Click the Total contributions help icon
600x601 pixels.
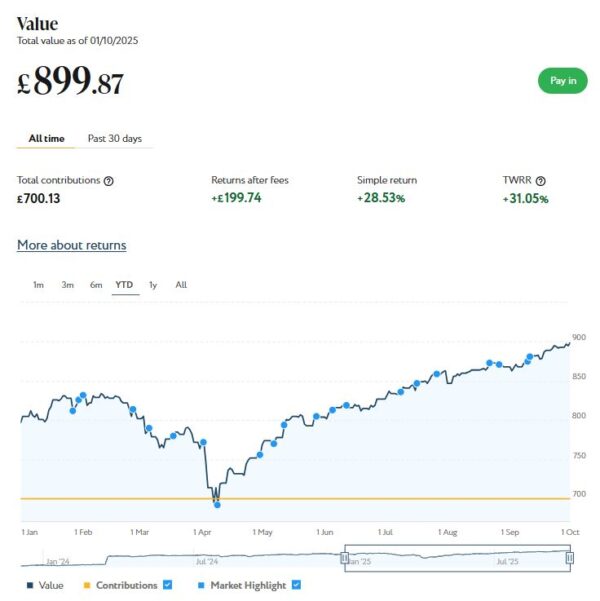[x=109, y=181]
